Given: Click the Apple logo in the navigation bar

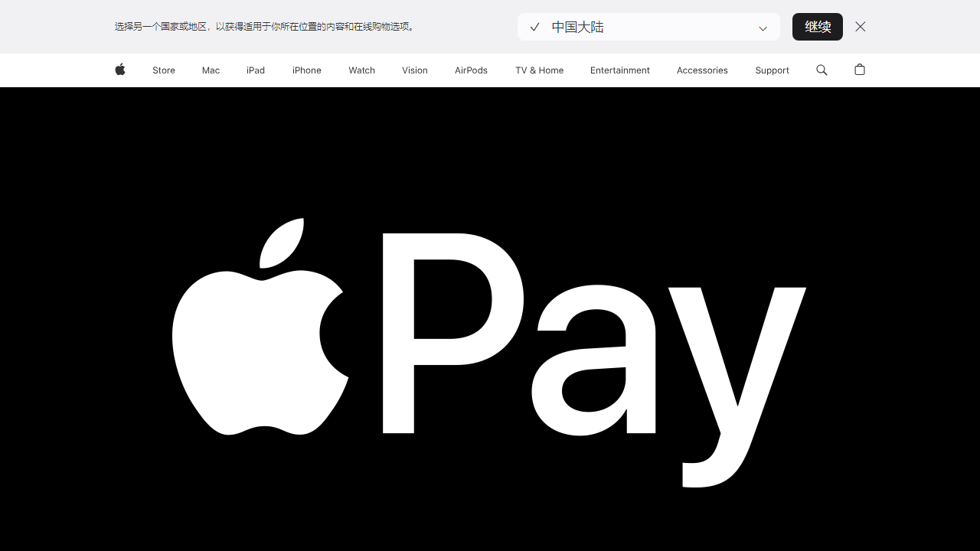Looking at the screenshot, I should pyautogui.click(x=119, y=70).
